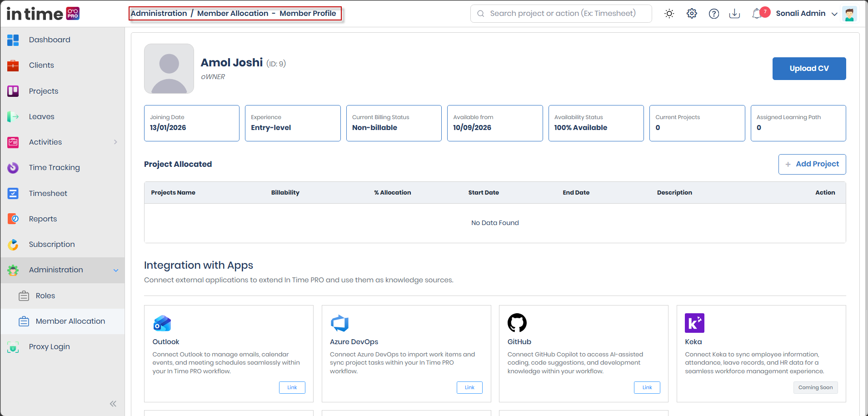Click the Member Allocation breadcrumb link
Screen dimensions: 868x416
[233, 13]
